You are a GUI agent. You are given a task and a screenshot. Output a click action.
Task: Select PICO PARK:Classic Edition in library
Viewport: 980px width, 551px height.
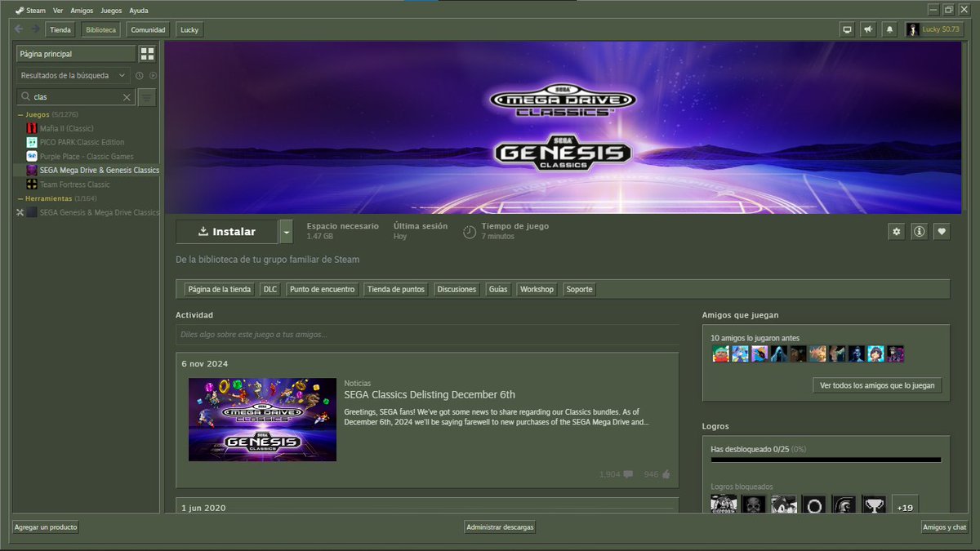tap(82, 143)
